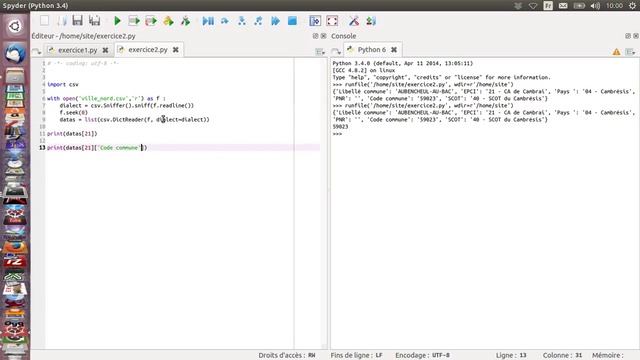Viewport: 640px width, 360px height.
Task: Click the print(datas[21]) line
Action: coord(72,133)
